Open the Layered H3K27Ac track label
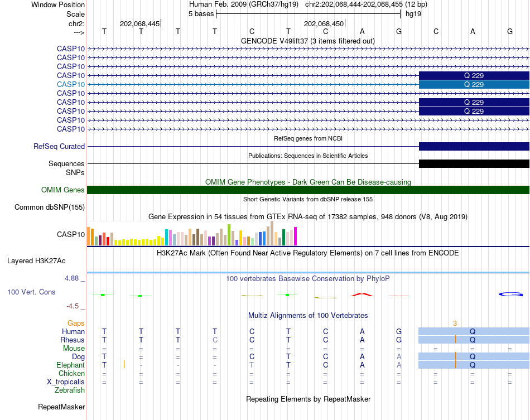Screen dimensions: 530x420 pyautogui.click(x=36, y=261)
